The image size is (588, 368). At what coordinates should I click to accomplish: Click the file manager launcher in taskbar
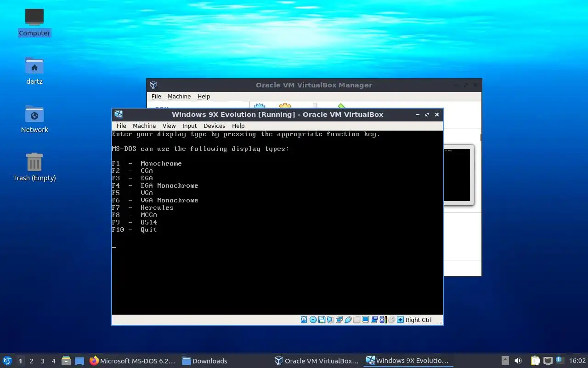point(66,361)
